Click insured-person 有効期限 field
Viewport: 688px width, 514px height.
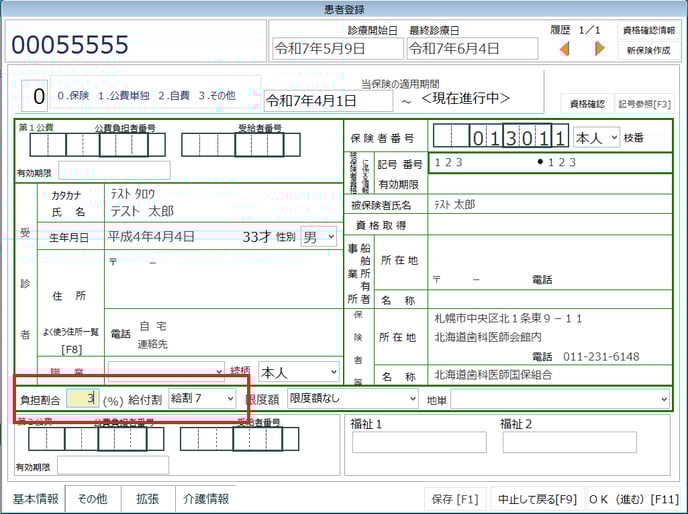tap(550, 184)
